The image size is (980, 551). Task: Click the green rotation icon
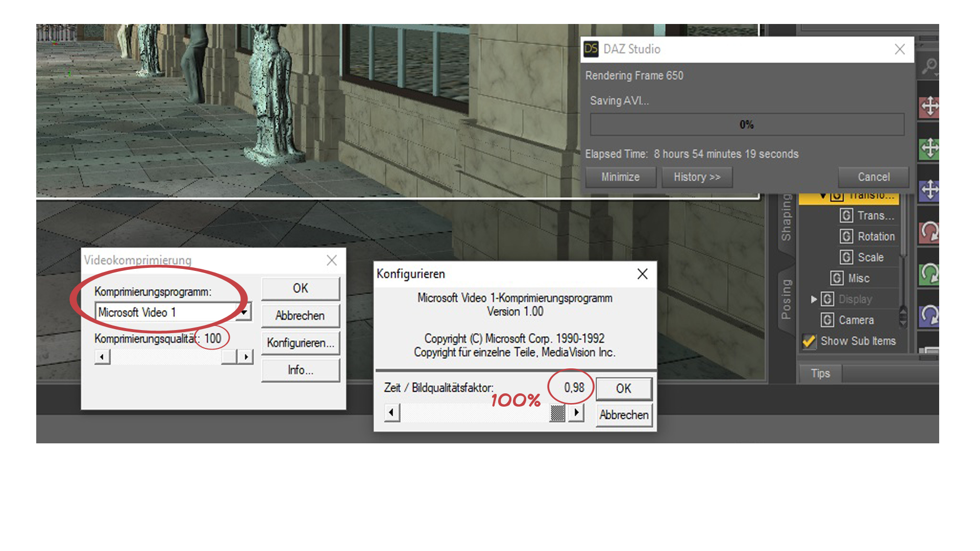point(929,273)
